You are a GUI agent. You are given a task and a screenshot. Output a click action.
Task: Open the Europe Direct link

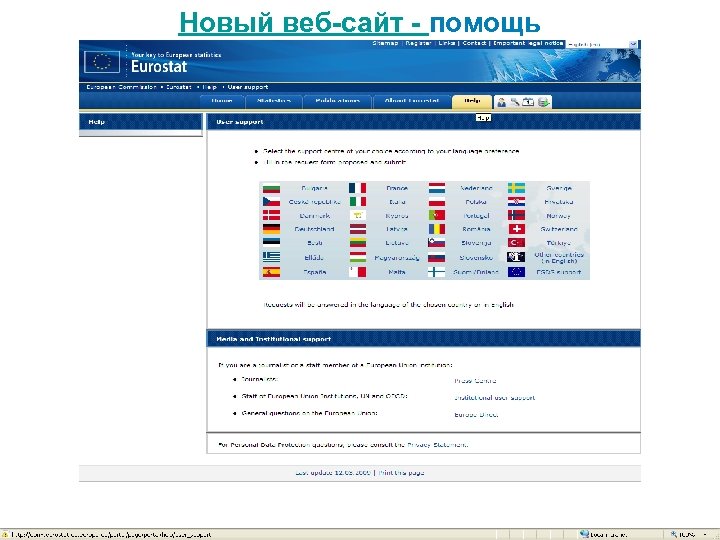pos(476,415)
